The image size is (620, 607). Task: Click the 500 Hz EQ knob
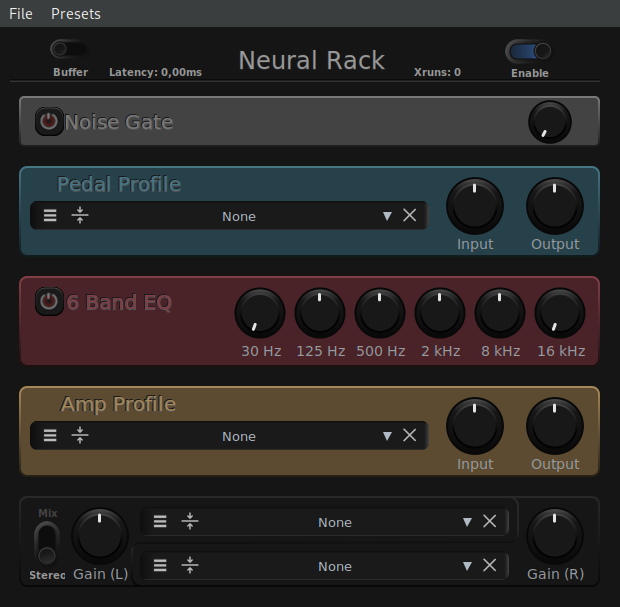click(380, 312)
